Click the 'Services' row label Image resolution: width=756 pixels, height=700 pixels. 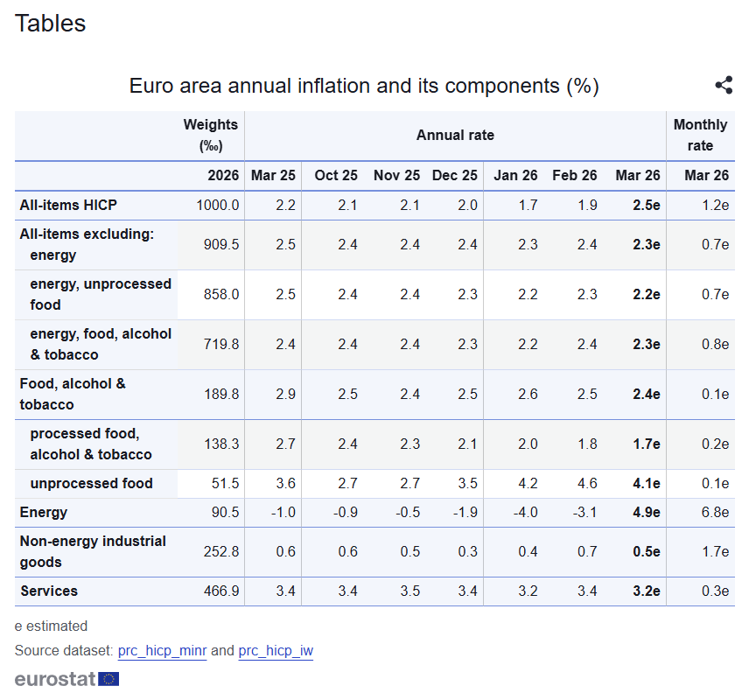(x=49, y=591)
